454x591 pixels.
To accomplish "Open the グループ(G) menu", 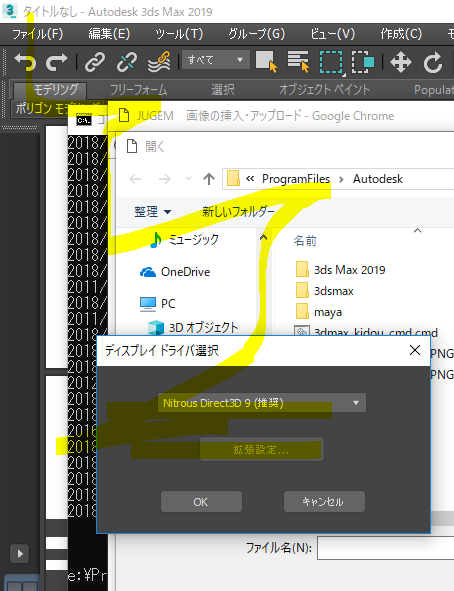I will tap(256, 34).
